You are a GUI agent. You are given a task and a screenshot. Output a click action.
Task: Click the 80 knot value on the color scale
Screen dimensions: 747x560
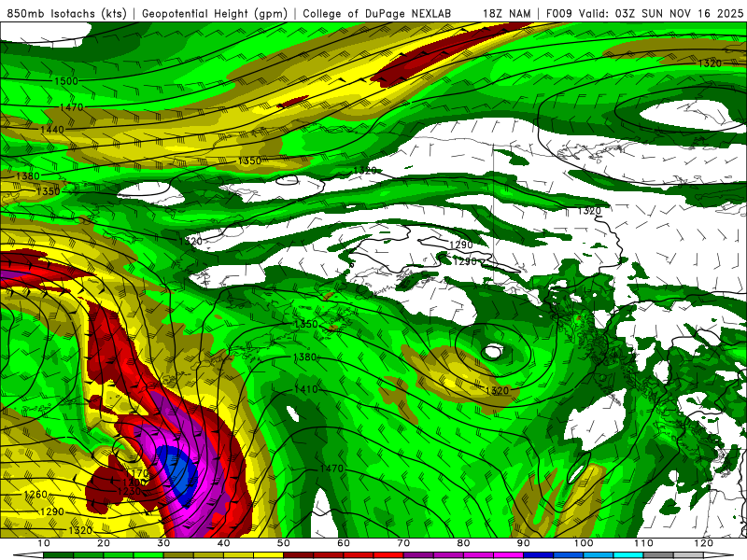[x=463, y=543]
